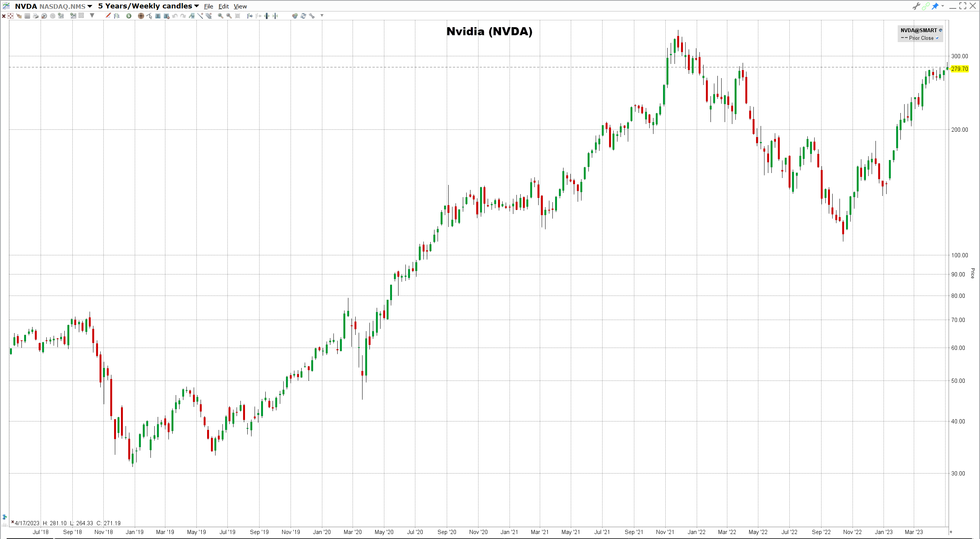980x539 pixels.
Task: Draw a trendline with line tool
Action: (x=200, y=16)
